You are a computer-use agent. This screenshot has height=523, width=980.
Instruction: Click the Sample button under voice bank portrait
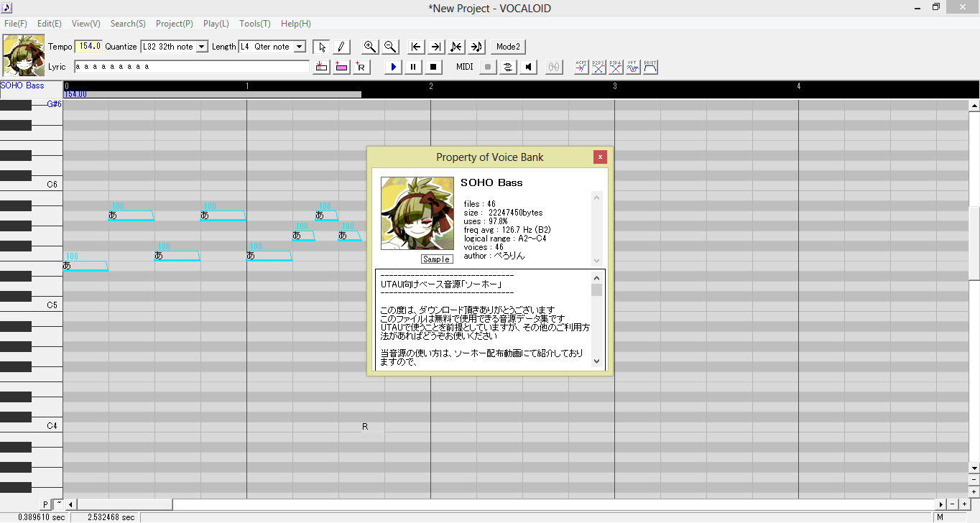coord(437,259)
